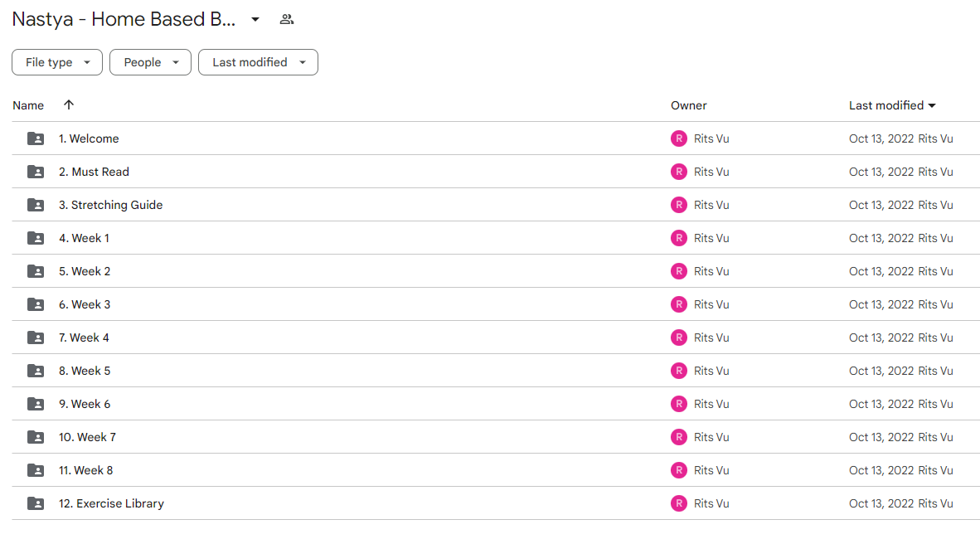Click Rits Vu avatar in the 2. Must Read row

(x=679, y=172)
